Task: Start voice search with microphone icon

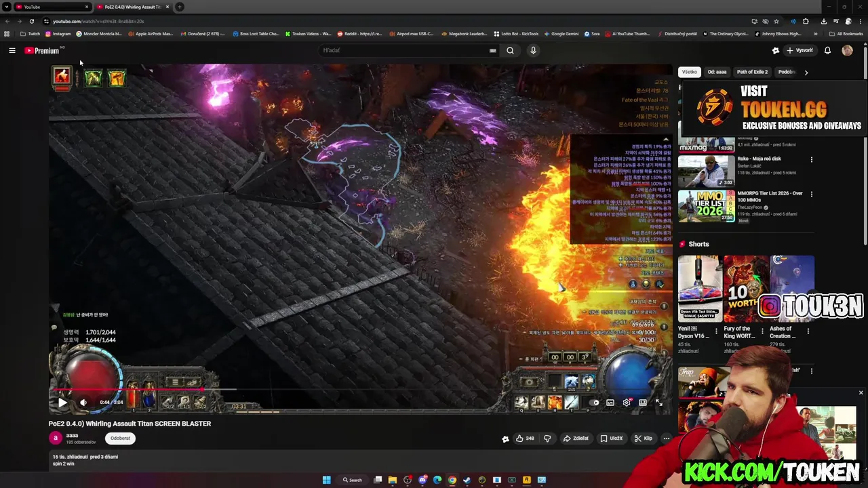Action: pyautogui.click(x=533, y=50)
